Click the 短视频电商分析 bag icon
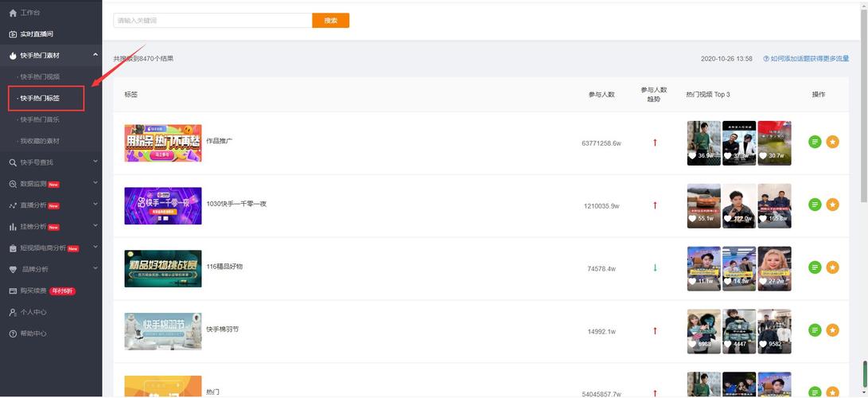Image resolution: width=868 pixels, height=398 pixels. pyautogui.click(x=13, y=248)
